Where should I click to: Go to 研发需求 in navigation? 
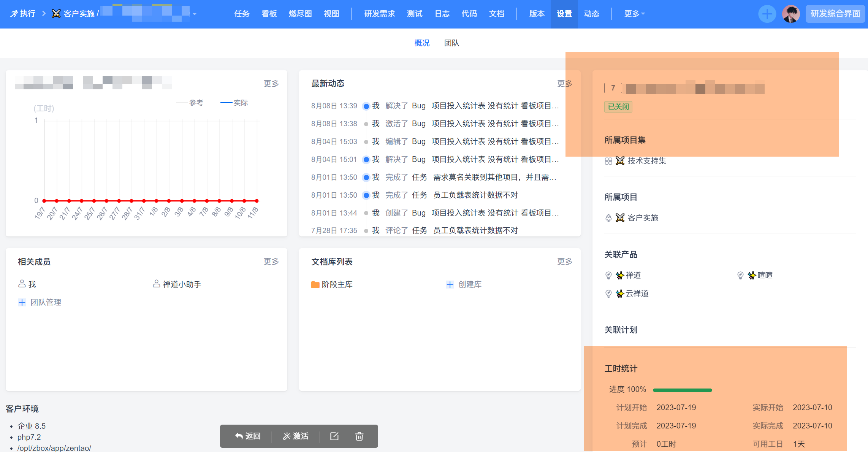click(x=380, y=14)
